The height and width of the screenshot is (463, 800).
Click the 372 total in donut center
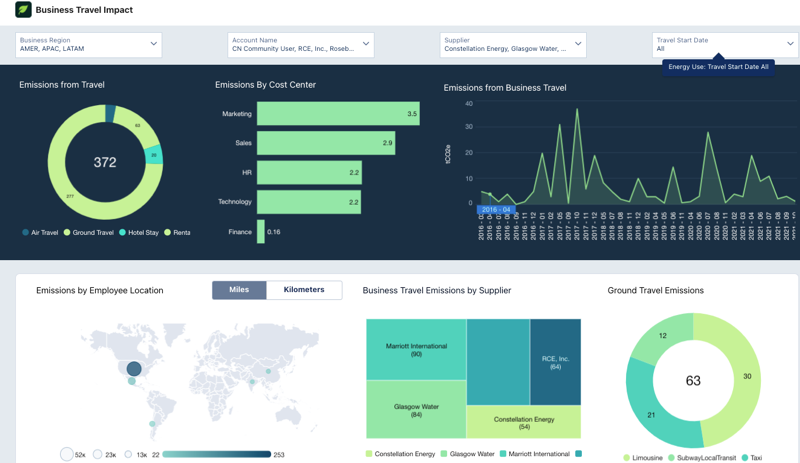(105, 162)
